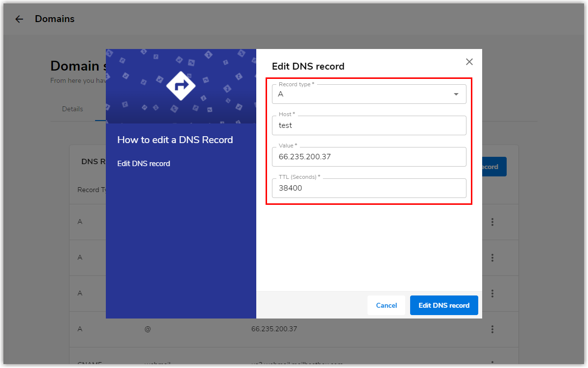Open the Record type dropdown
Image resolution: width=588 pixels, height=368 pixels.
click(369, 94)
